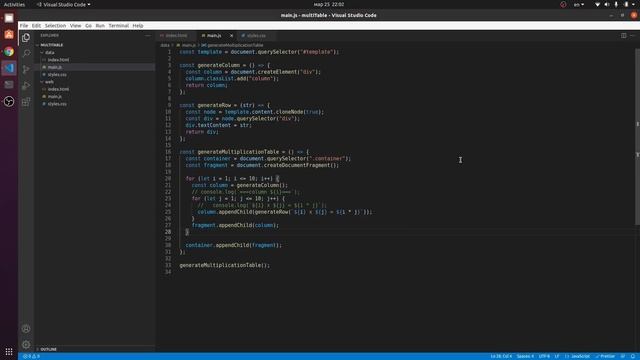Screen dimensions: 640x360
Task: Click the editor vertical scrollbar
Action: click(637, 136)
